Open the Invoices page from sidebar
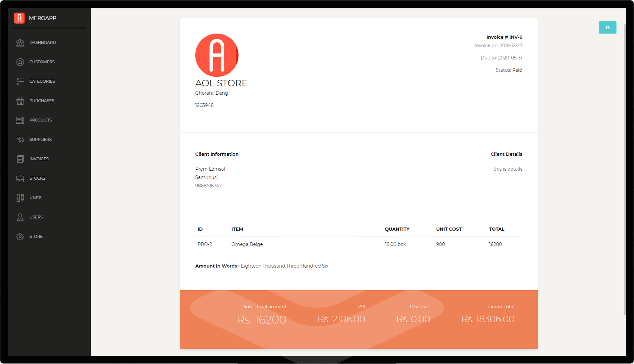Viewport: 634px width, 364px height. pos(39,159)
